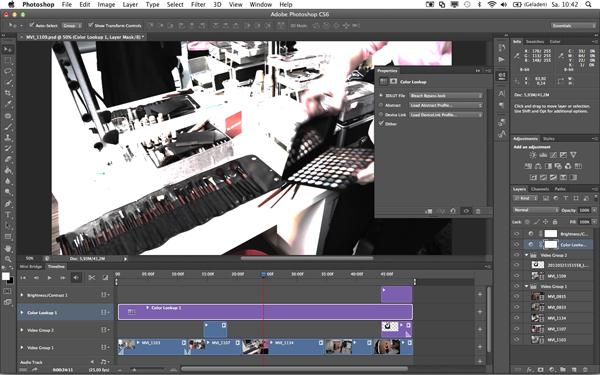Screen dimensions: 600x375
Task: Hide the Brightness/Contrast layer
Action: tap(517, 234)
